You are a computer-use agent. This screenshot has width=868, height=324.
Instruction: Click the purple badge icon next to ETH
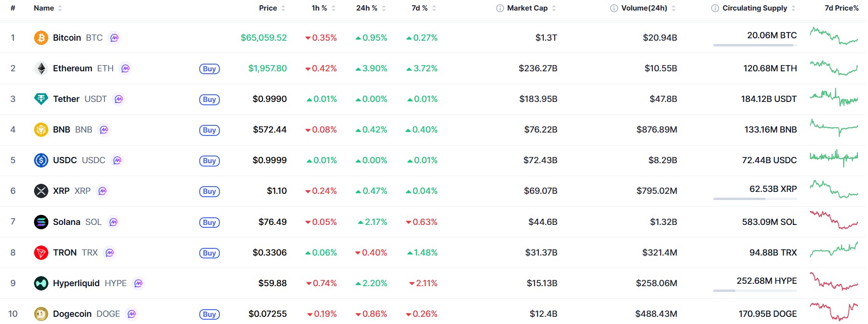[x=126, y=68]
